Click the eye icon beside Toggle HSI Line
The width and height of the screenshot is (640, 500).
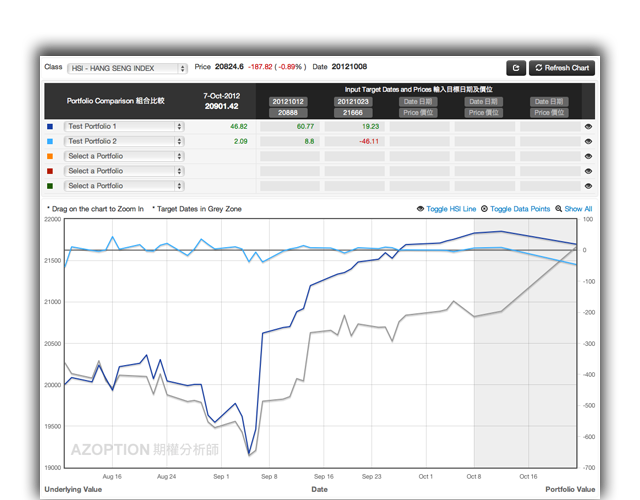(x=420, y=209)
